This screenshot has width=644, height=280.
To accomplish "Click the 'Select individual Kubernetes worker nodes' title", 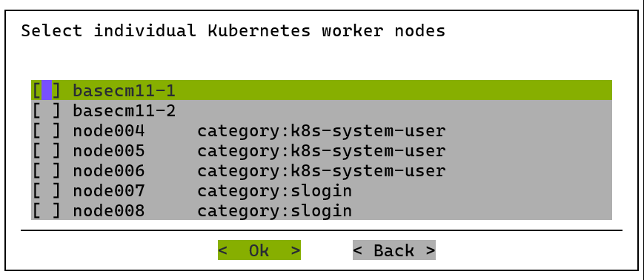I will point(233,31).
